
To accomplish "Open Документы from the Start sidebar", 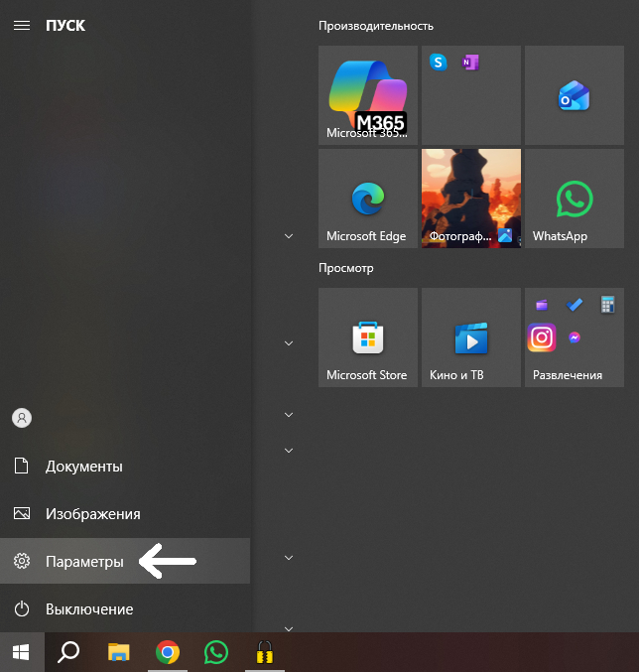I will coord(125,466).
